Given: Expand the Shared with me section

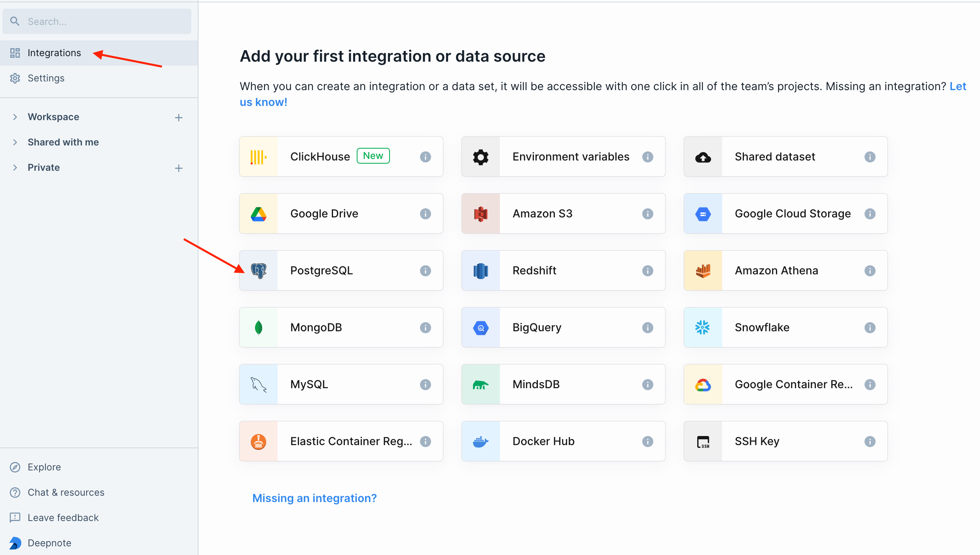Looking at the screenshot, I should click(15, 142).
